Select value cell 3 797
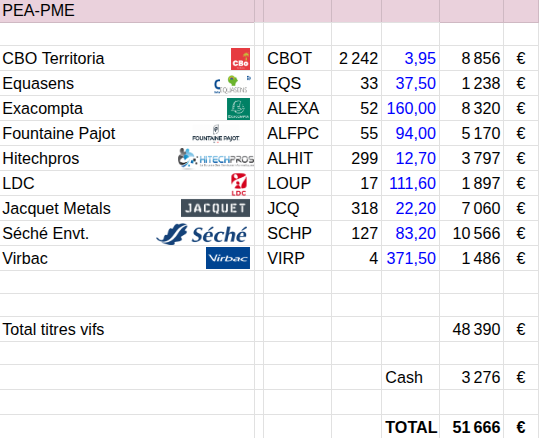The height and width of the screenshot is (438, 539). coord(472,158)
